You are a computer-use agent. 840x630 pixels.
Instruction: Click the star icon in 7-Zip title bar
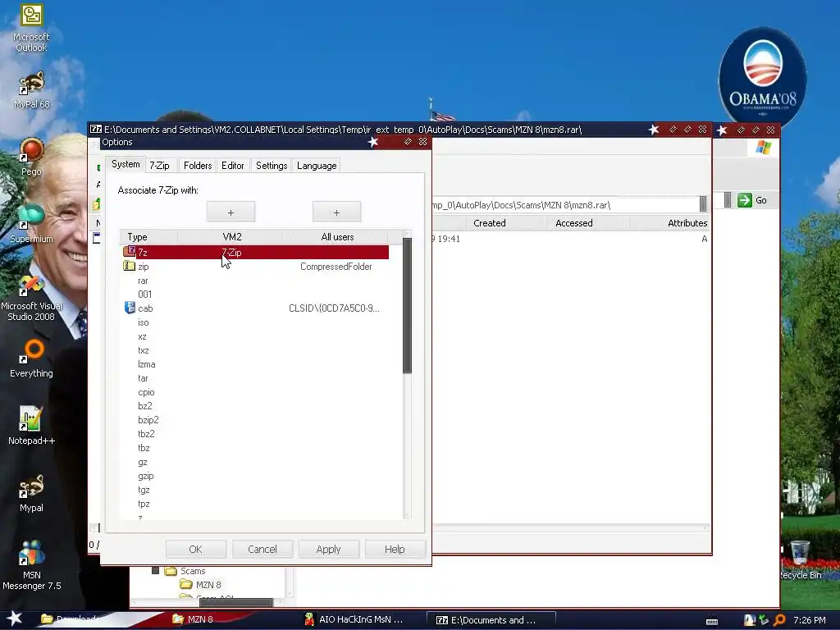(x=654, y=130)
